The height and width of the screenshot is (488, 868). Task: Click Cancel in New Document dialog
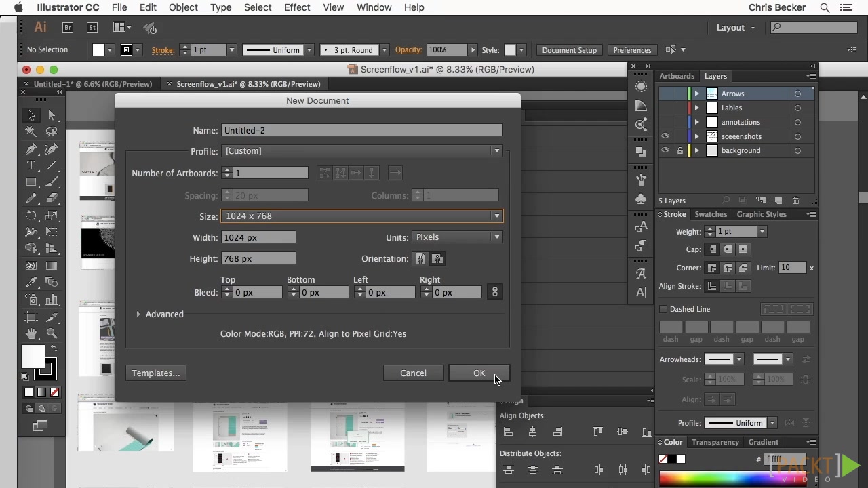[x=413, y=373]
